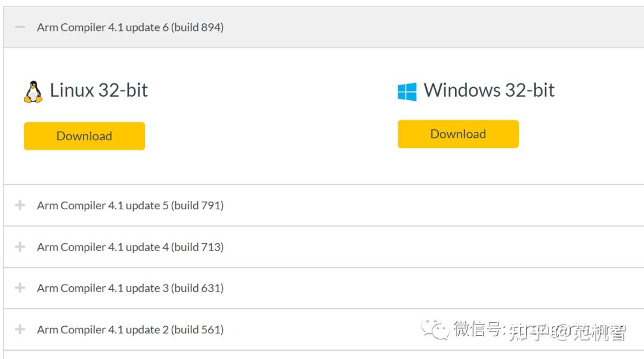This screenshot has height=359, width=644.
Task: Open the update 4 (build 713) row label
Action: click(x=130, y=247)
